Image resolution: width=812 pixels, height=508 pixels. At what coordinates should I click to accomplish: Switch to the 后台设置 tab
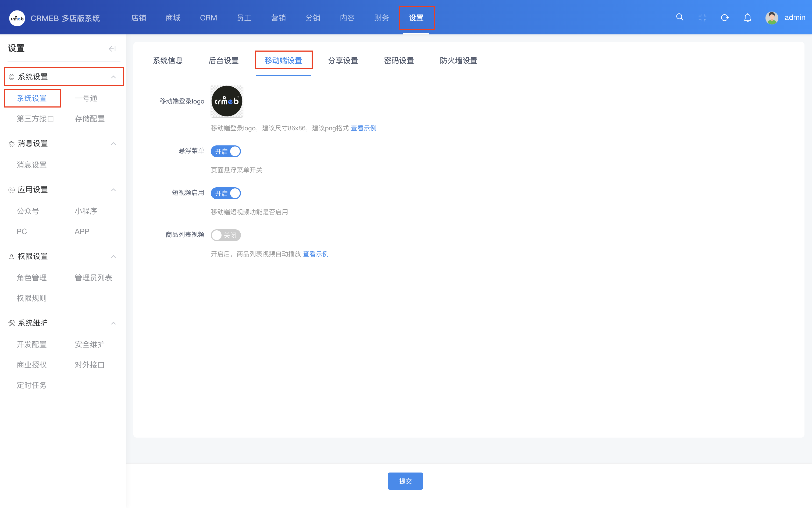[223, 60]
